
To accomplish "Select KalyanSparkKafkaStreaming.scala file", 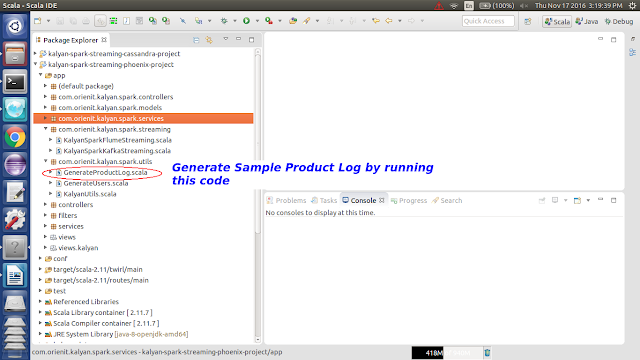I will (117, 151).
